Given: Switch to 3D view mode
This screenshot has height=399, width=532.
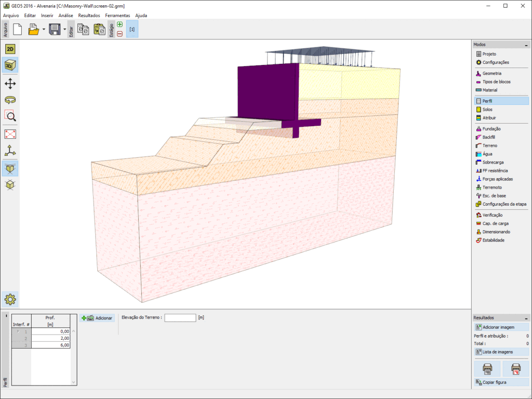Looking at the screenshot, I should coord(10,65).
